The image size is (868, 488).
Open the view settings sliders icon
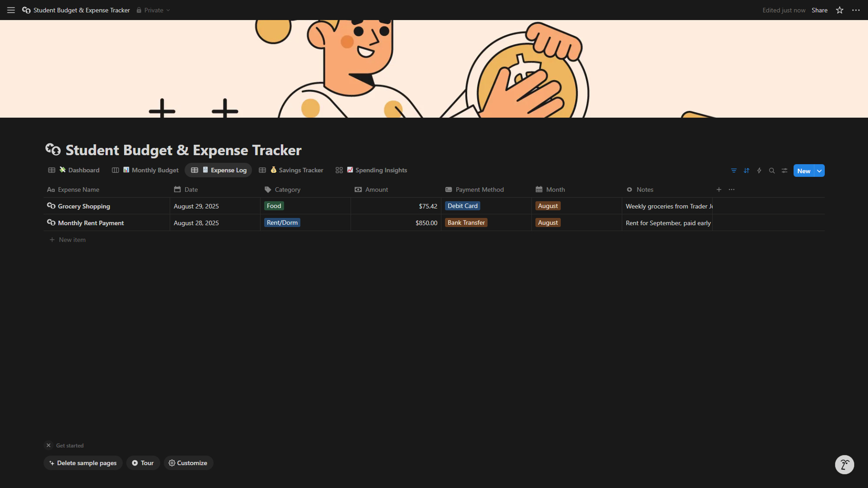click(x=785, y=170)
